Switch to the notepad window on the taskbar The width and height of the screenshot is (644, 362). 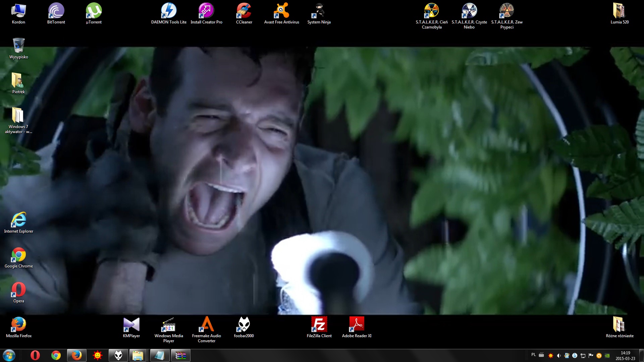click(x=159, y=355)
